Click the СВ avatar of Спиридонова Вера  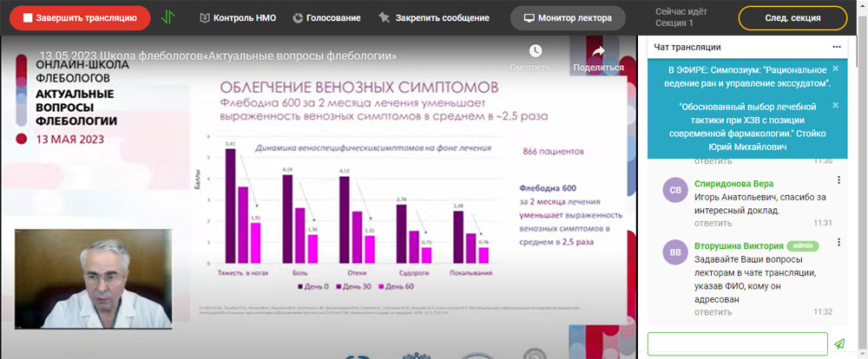[675, 190]
